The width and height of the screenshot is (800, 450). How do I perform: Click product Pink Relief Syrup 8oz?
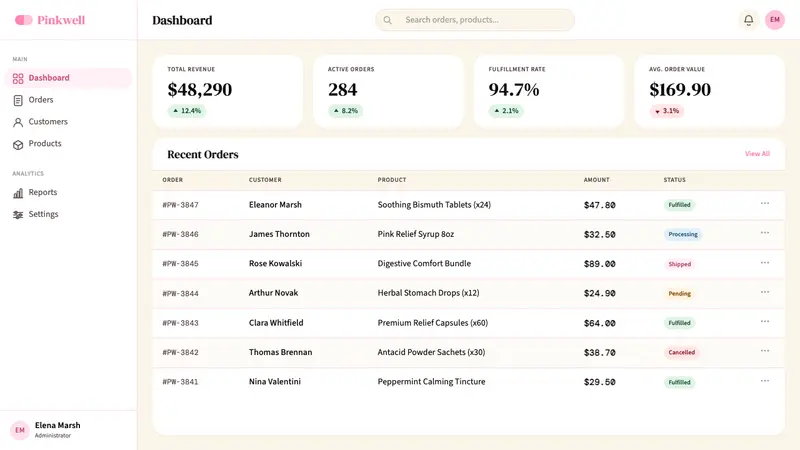[416, 234]
